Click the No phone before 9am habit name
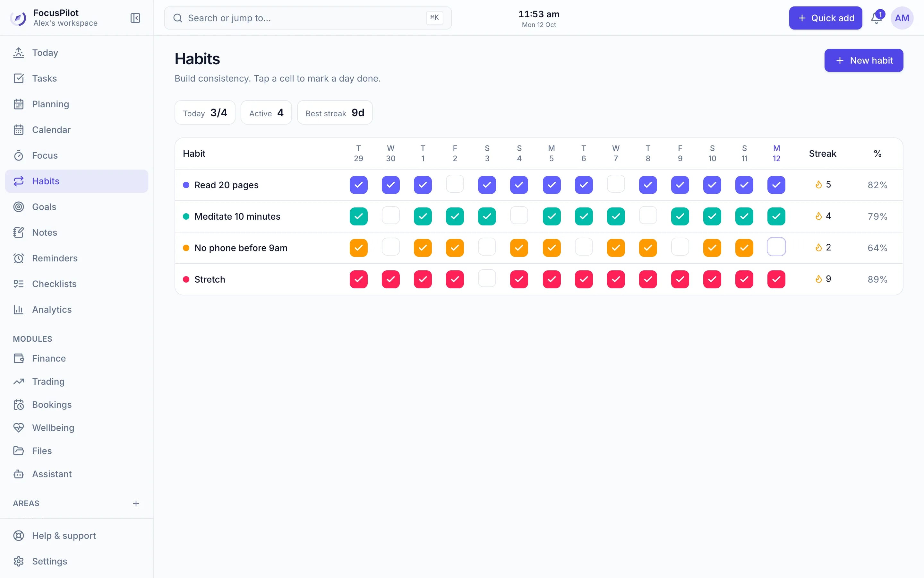Viewport: 924px width, 578px height. [x=241, y=248]
